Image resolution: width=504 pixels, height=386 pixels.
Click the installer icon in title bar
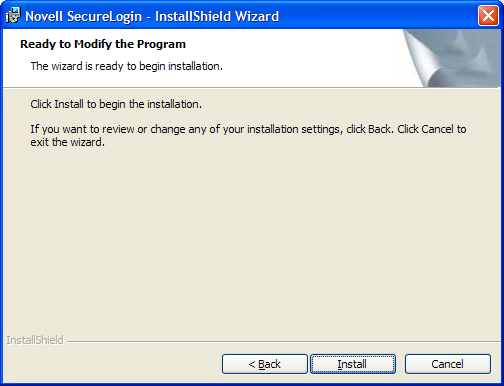13,15
